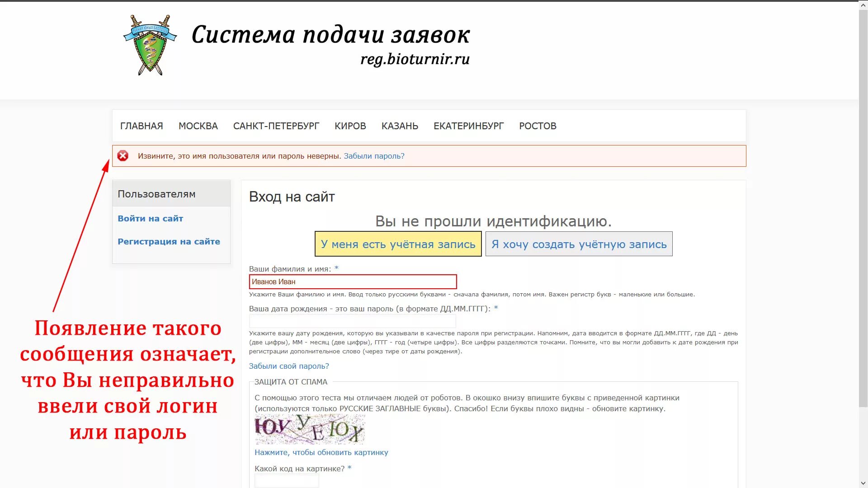Click the scrollbar down arrow
The image size is (868, 488).
coord(863,483)
